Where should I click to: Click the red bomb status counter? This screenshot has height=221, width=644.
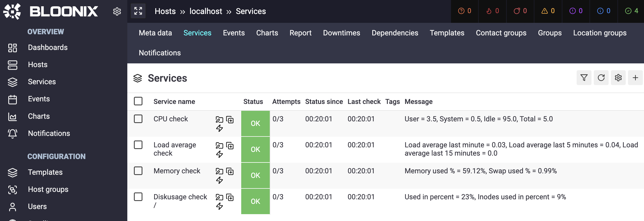pyautogui.click(x=520, y=11)
